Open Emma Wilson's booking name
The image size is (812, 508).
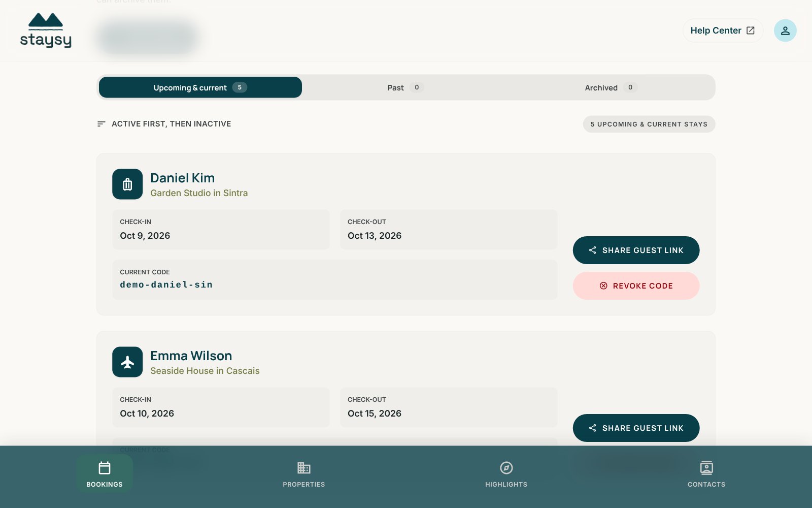click(x=191, y=356)
